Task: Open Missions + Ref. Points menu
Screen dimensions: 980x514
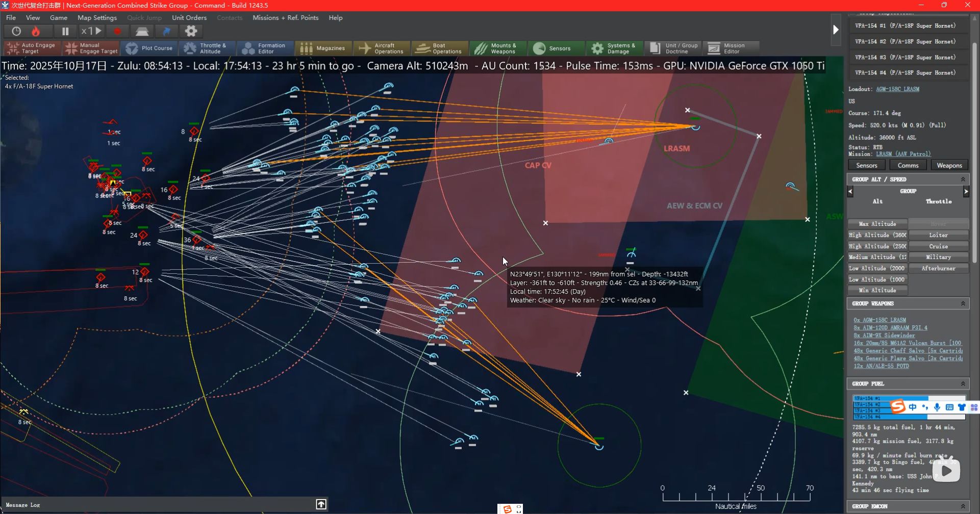Action: coord(286,17)
